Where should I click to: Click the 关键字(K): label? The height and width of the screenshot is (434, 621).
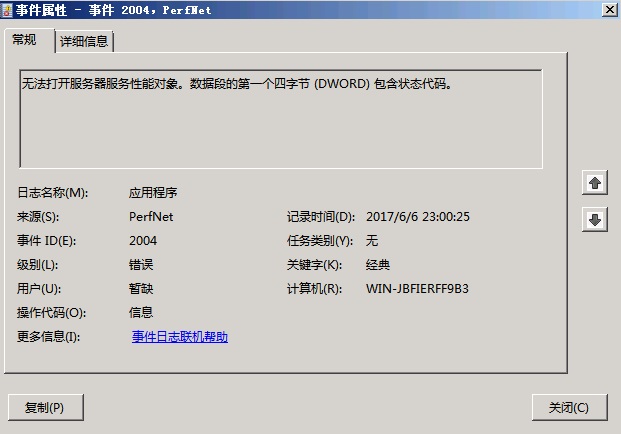(x=314, y=265)
